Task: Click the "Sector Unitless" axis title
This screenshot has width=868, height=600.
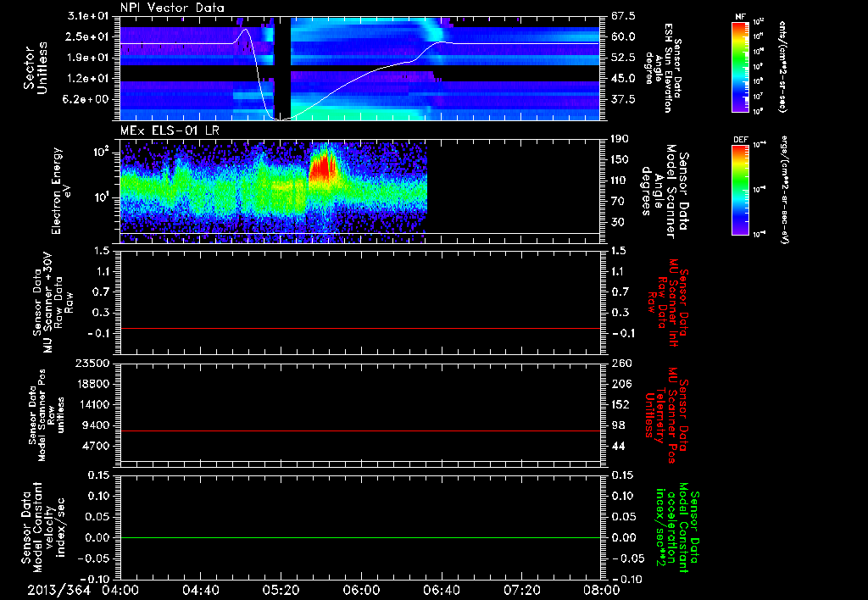Action: [x=36, y=68]
